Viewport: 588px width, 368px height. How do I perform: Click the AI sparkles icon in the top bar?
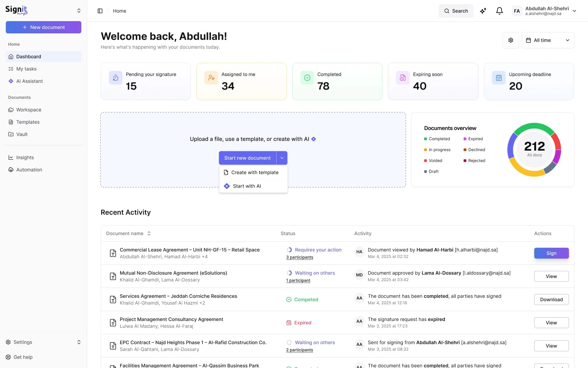[483, 11]
